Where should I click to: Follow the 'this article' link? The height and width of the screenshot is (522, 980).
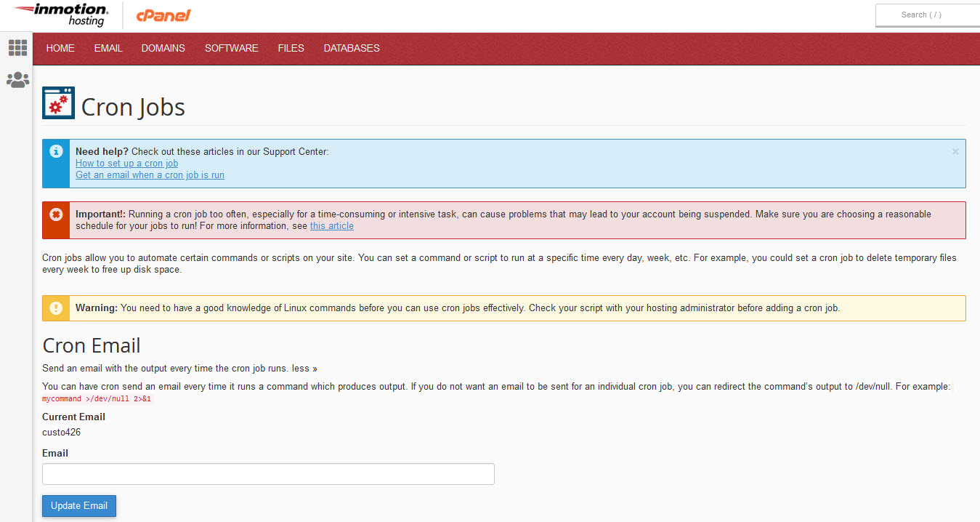point(331,226)
